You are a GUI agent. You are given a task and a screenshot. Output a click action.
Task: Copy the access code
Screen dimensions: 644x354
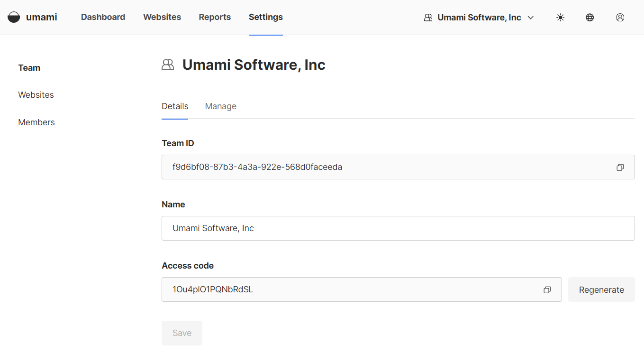coord(547,290)
